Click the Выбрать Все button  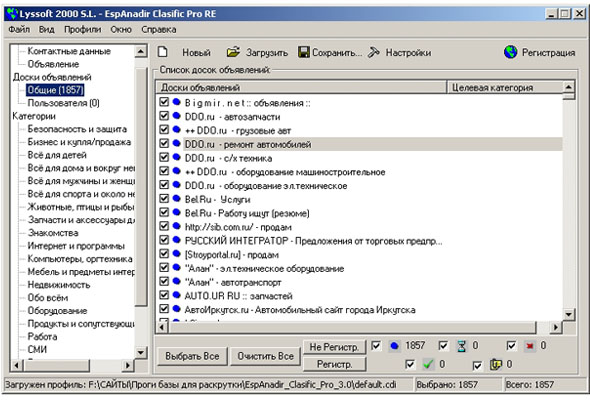coord(192,356)
